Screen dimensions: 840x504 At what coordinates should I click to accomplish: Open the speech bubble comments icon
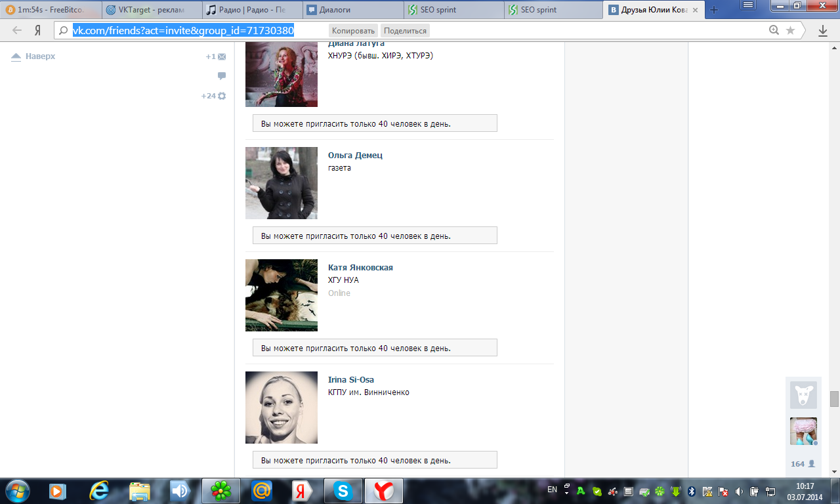coord(222,76)
